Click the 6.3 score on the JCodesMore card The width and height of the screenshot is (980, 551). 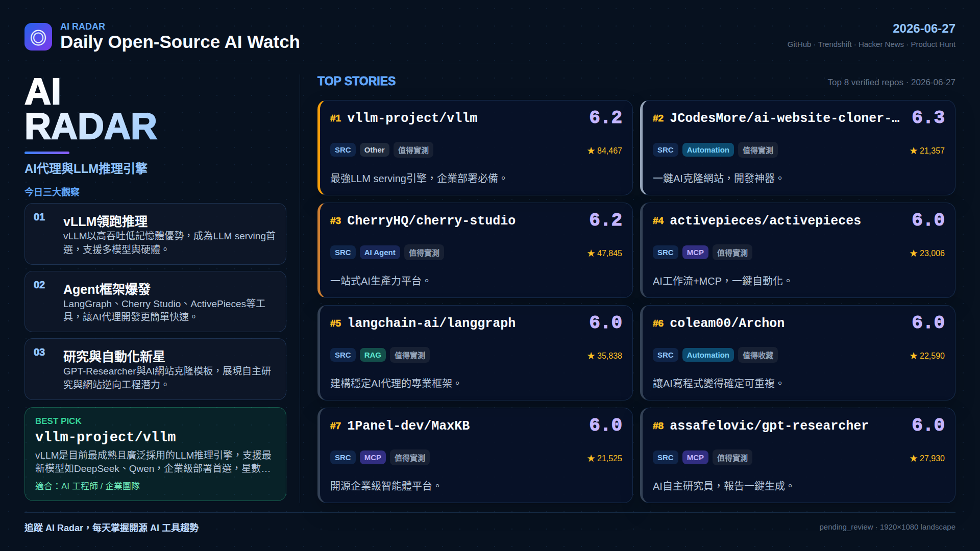click(x=928, y=117)
